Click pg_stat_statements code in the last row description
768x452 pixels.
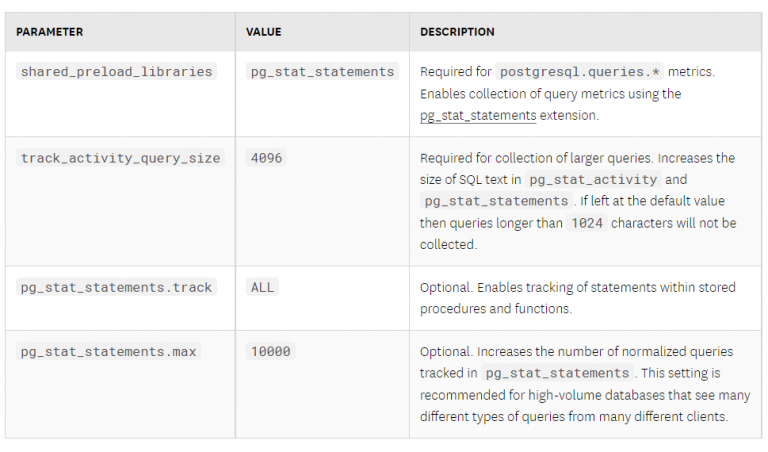click(557, 373)
